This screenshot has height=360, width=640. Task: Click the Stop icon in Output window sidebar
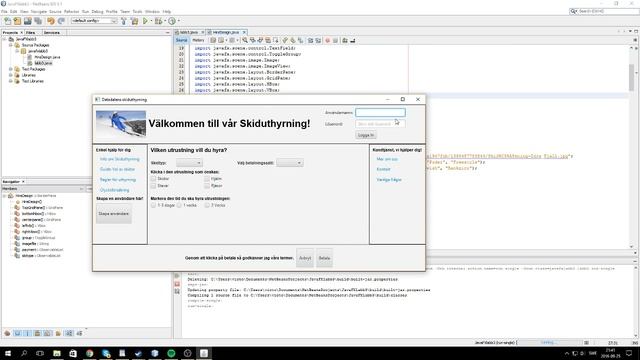pyautogui.click(x=177, y=284)
